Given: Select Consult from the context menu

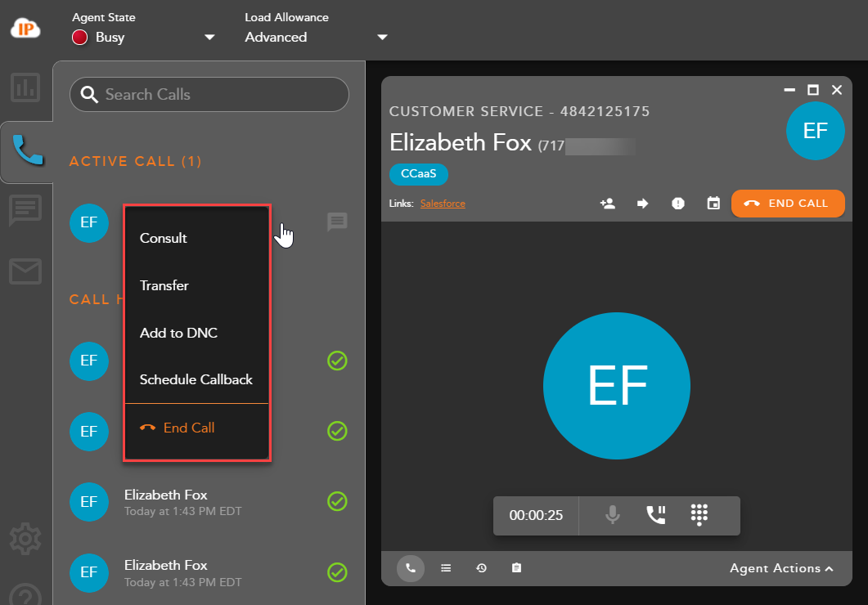Looking at the screenshot, I should coord(164,239).
